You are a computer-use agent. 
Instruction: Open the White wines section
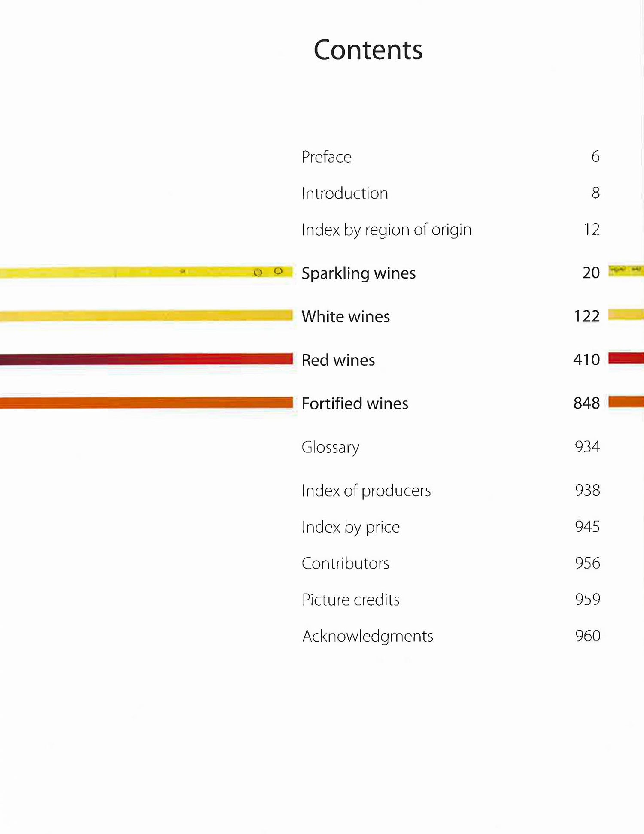click(x=346, y=317)
